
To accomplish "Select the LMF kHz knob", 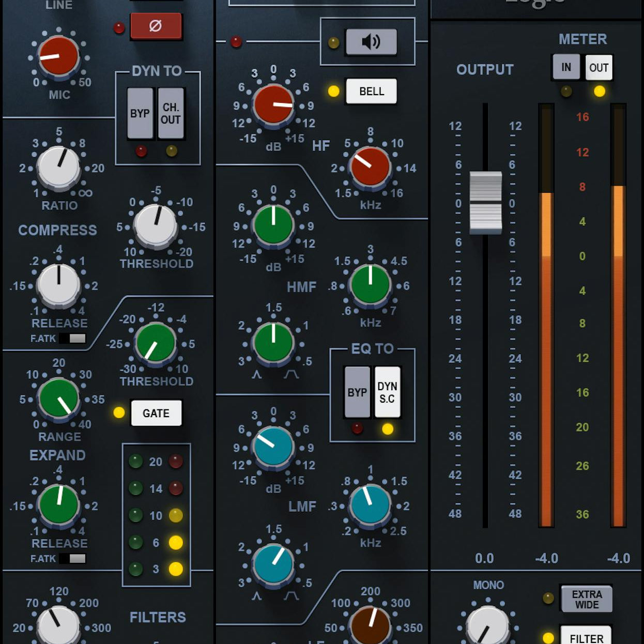I will 369,505.
